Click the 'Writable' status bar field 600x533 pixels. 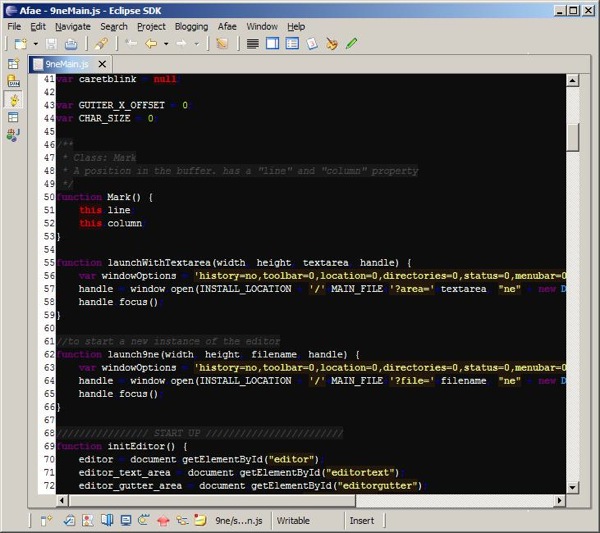tap(293, 521)
